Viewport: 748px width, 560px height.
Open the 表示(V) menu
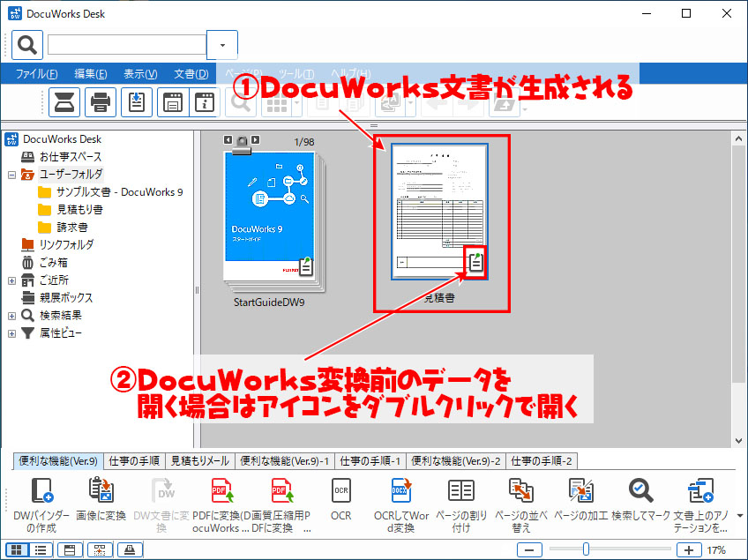coord(141,74)
